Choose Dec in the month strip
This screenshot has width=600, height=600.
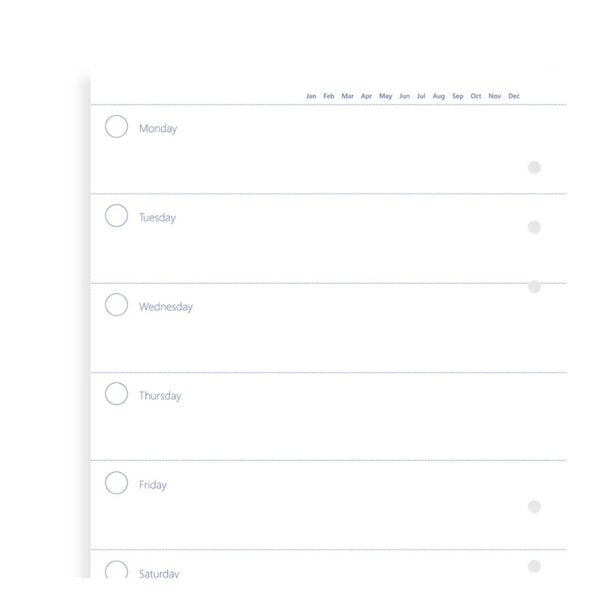click(x=514, y=96)
